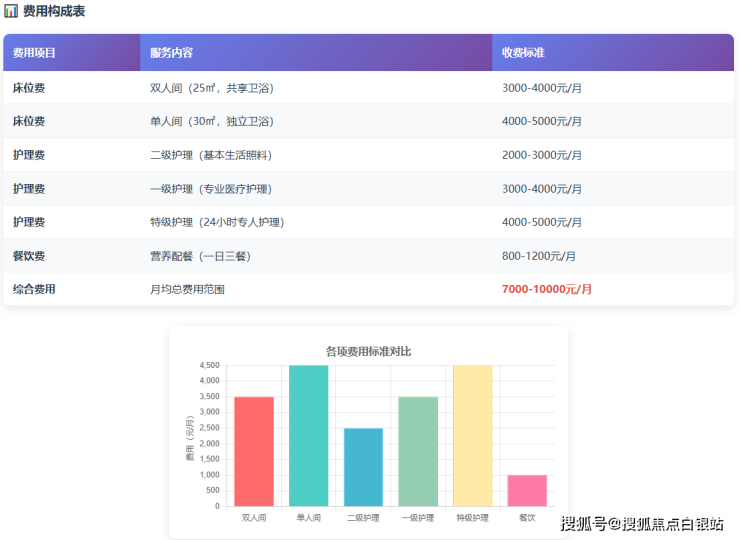This screenshot has height=540, width=740.
Task: Click the 搜狐号 watermark text
Action: pos(582,524)
